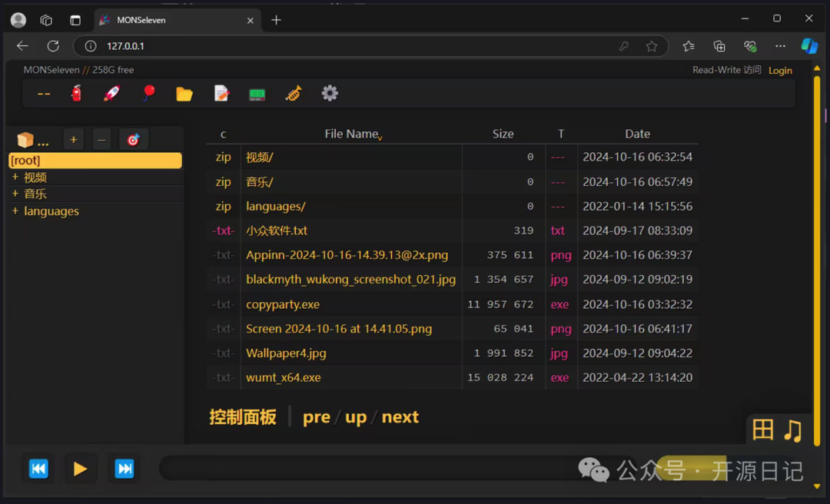Sort by the File Name column header
The width and height of the screenshot is (830, 504).
click(351, 134)
